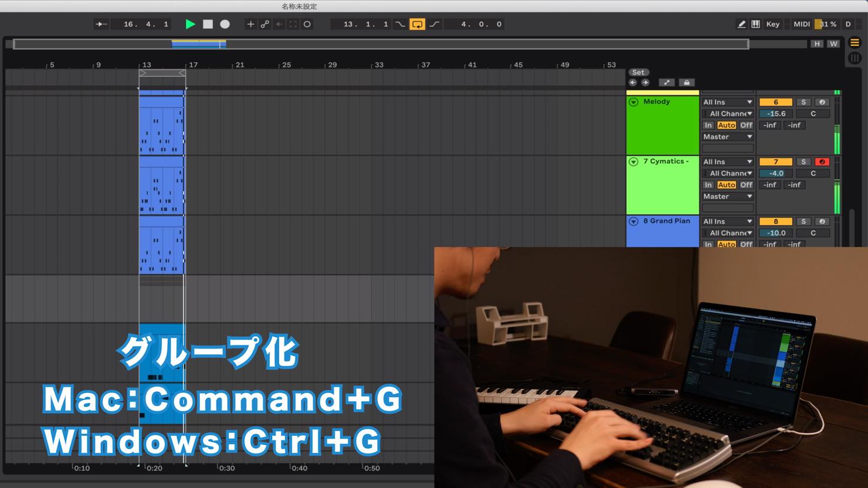This screenshot has height=488, width=868.
Task: Switch to Session View vertical bars icon
Action: [x=855, y=57]
